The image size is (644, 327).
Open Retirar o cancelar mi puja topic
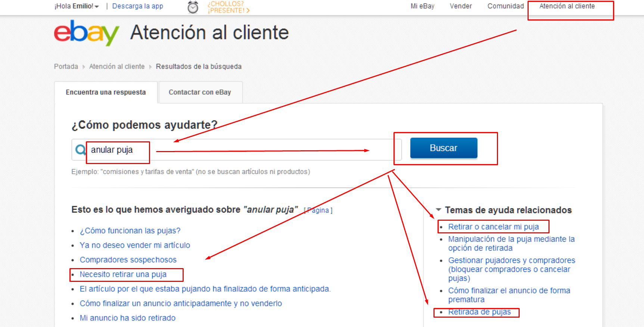point(494,227)
